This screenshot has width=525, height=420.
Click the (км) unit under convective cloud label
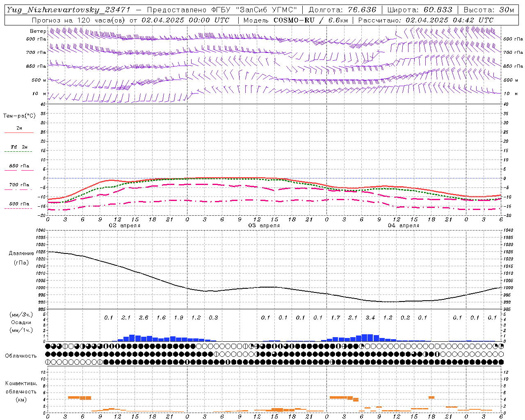pos(21,399)
